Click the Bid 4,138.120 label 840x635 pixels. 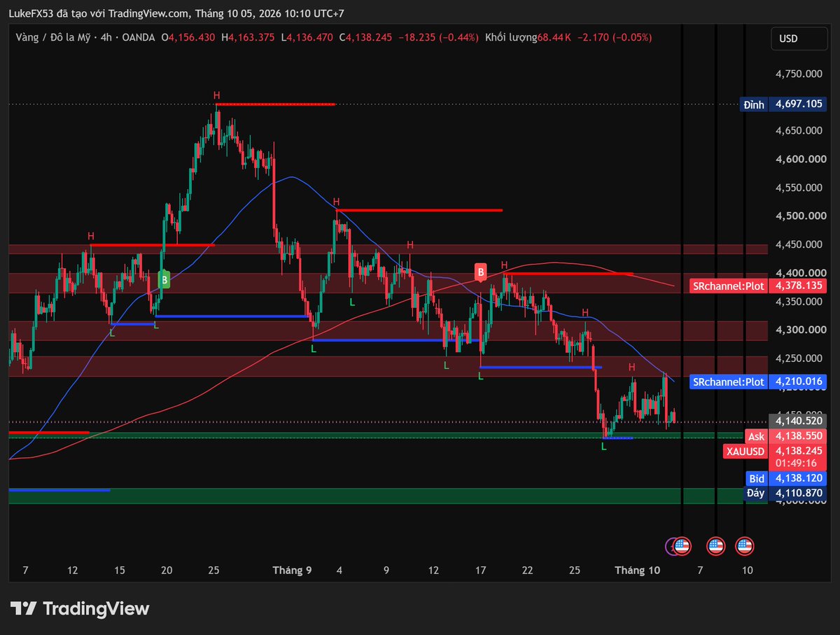pyautogui.click(x=785, y=478)
